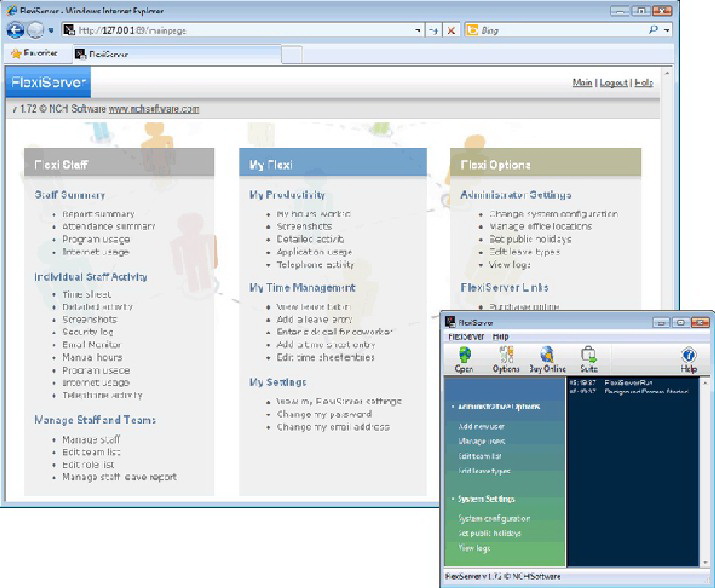Open Add a leave entry link
This screenshot has height=588, width=715.
[314, 319]
